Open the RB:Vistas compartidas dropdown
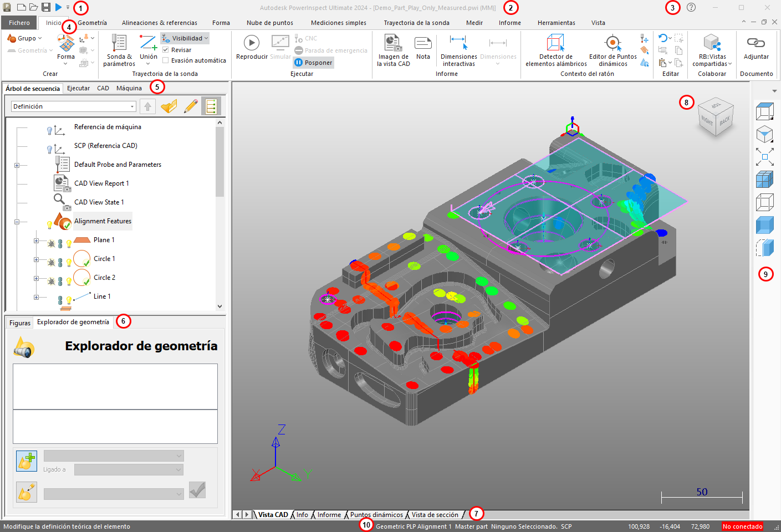The image size is (781, 532). tap(712, 50)
